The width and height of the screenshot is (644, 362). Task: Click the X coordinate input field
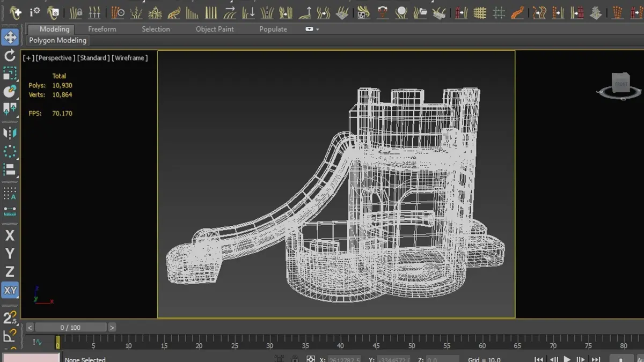343,359
